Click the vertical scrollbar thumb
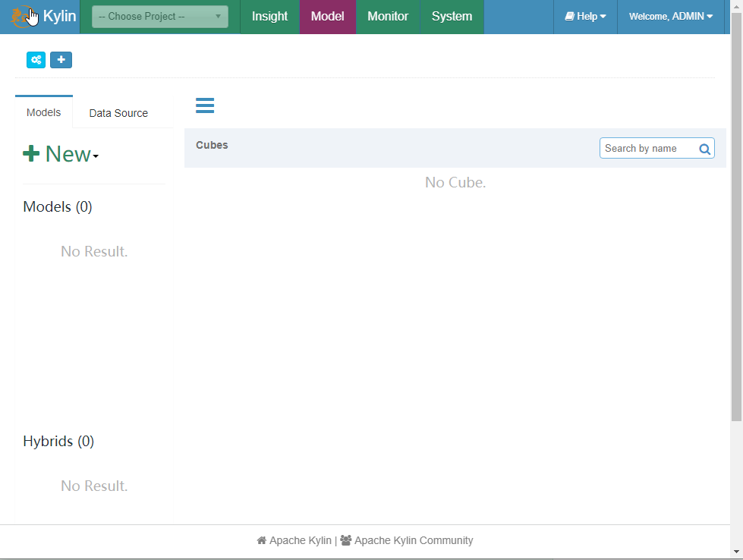Image resolution: width=743 pixels, height=560 pixels. (736, 216)
